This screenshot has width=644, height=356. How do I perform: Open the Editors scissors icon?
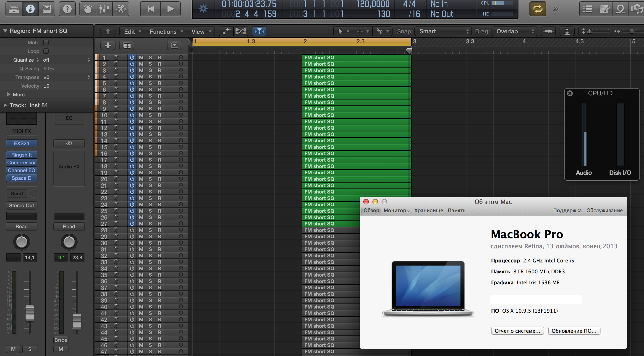(x=121, y=9)
